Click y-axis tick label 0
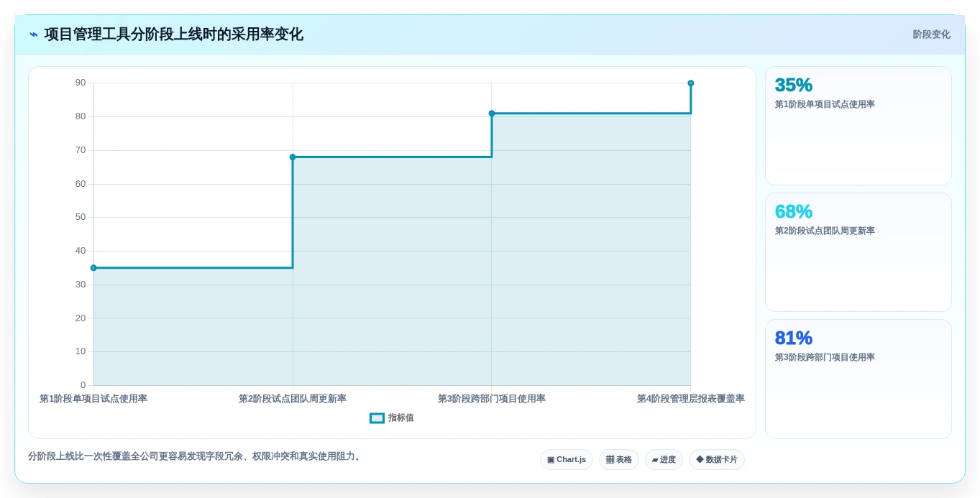This screenshot has height=498, width=980. (83, 385)
